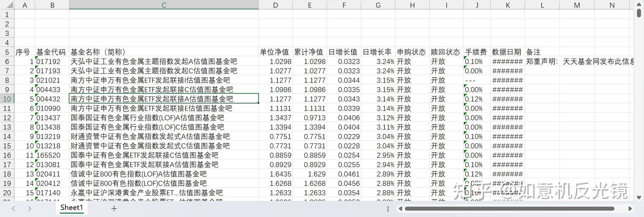Select 日增长率 value 3.12%
644x217 pixels.
378,117
